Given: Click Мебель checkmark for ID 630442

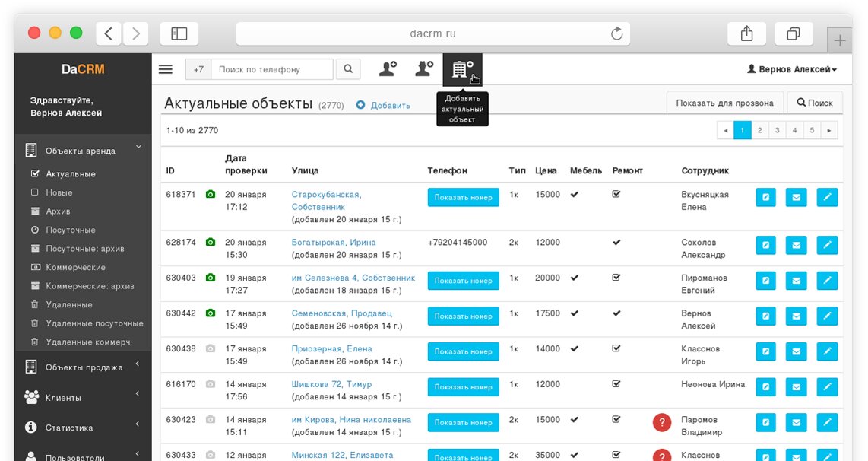Looking at the screenshot, I should pos(575,313).
